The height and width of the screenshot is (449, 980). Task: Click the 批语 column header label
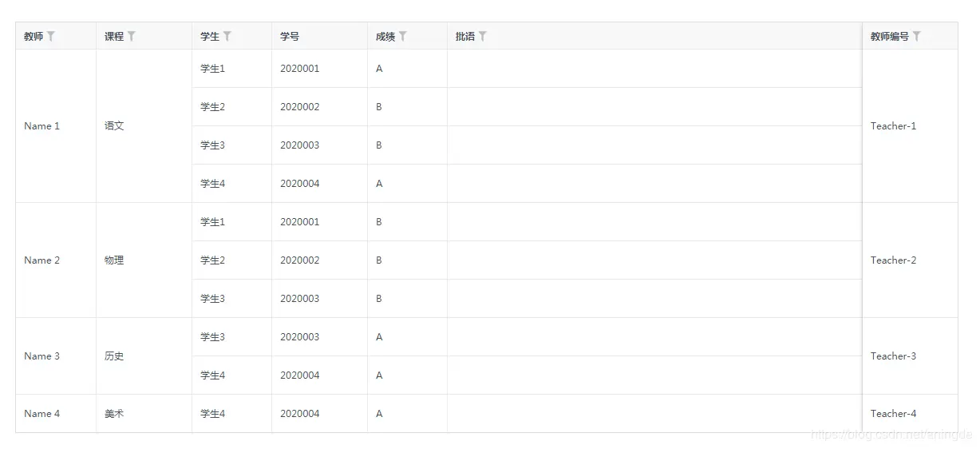pos(465,37)
